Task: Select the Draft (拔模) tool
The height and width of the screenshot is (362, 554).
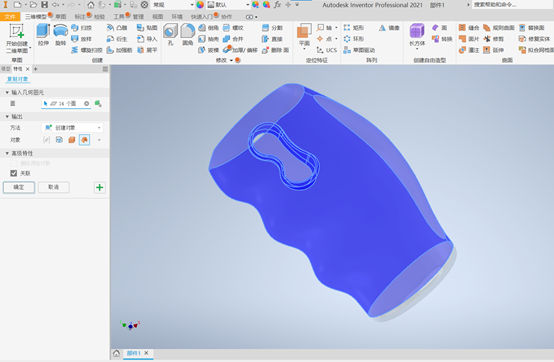Action: (x=208, y=50)
